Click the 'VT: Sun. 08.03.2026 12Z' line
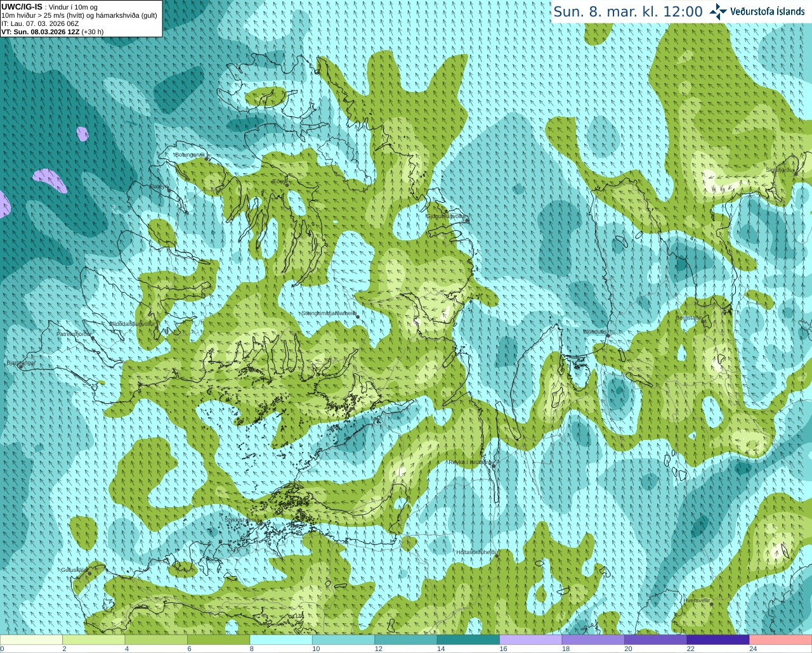812x653 pixels. 41,32
